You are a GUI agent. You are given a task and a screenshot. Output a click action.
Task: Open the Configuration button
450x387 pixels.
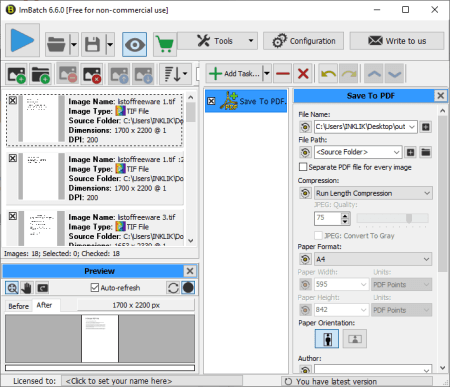click(x=303, y=41)
